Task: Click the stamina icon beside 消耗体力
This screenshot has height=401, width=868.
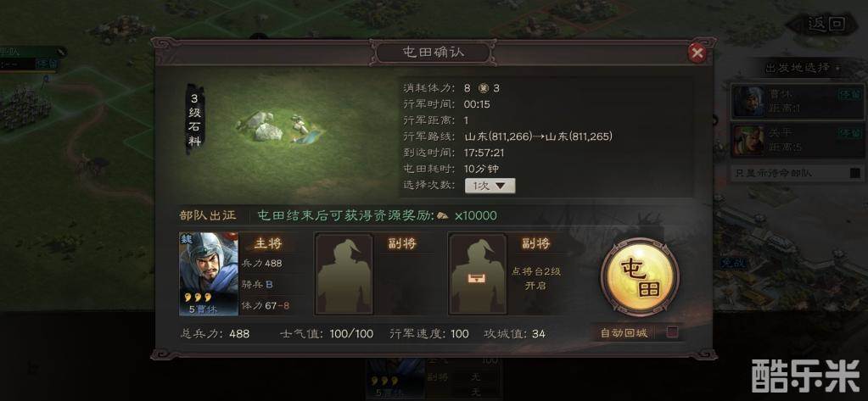Action: point(483,88)
